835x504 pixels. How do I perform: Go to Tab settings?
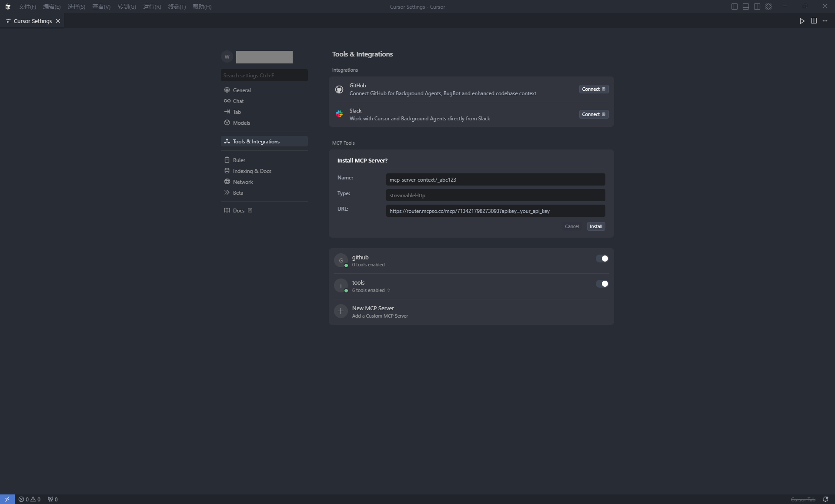pyautogui.click(x=264, y=112)
